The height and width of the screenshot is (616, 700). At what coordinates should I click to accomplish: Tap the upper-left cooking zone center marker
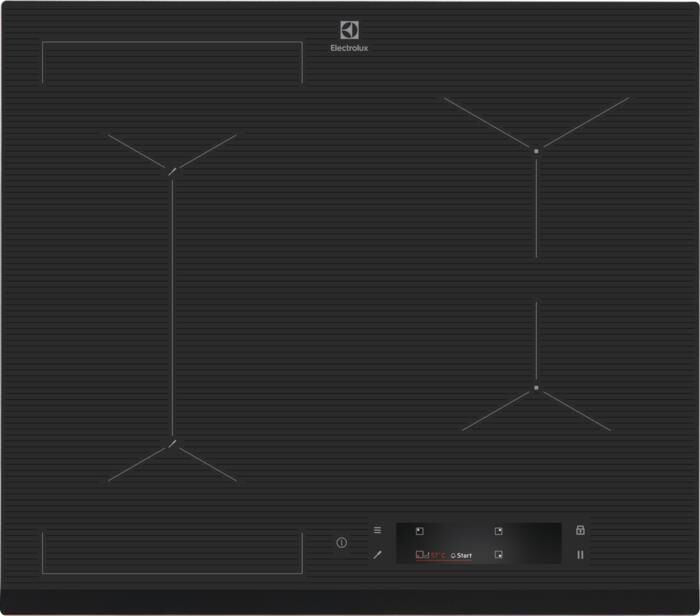[x=172, y=171]
